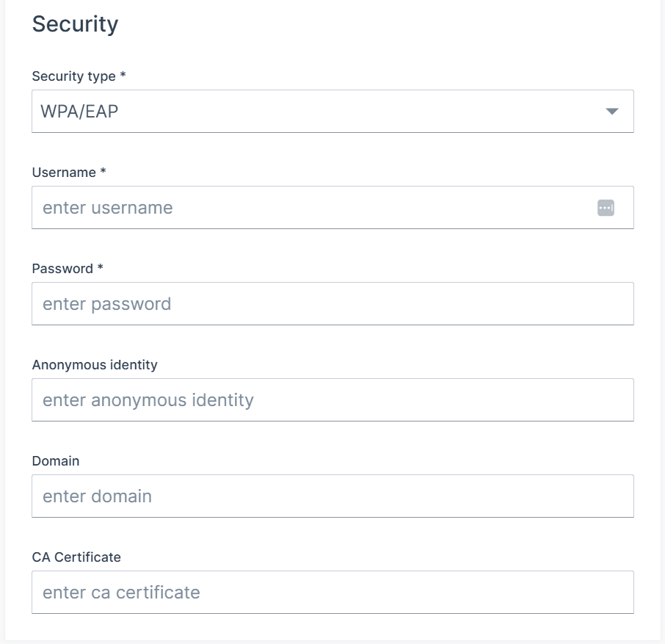Click the "Username" field label
The height and width of the screenshot is (644, 665).
[x=64, y=173]
